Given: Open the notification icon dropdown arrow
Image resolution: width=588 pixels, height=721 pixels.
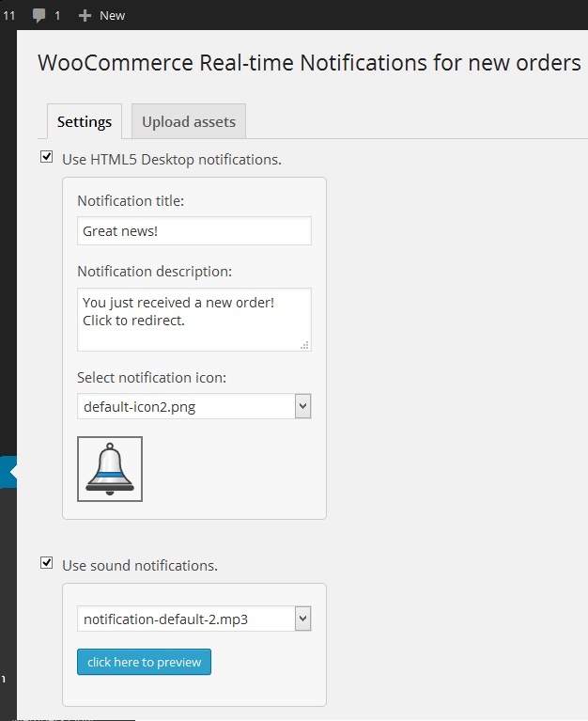Looking at the screenshot, I should 302,406.
